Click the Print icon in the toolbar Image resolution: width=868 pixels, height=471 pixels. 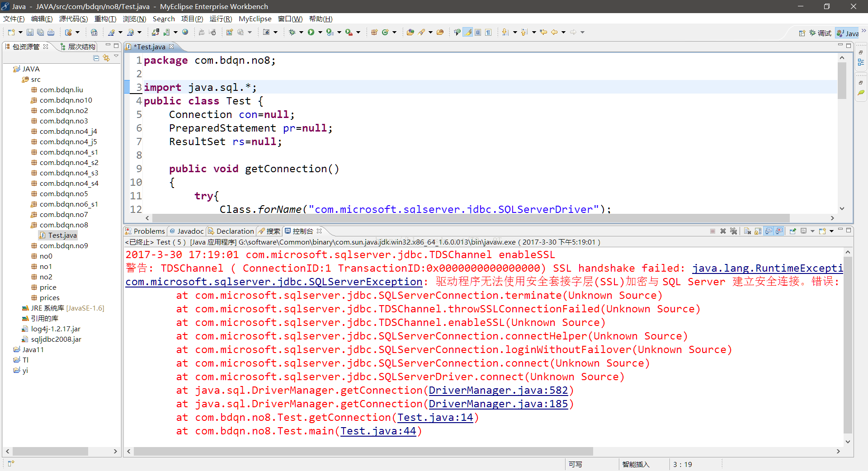[x=51, y=32]
